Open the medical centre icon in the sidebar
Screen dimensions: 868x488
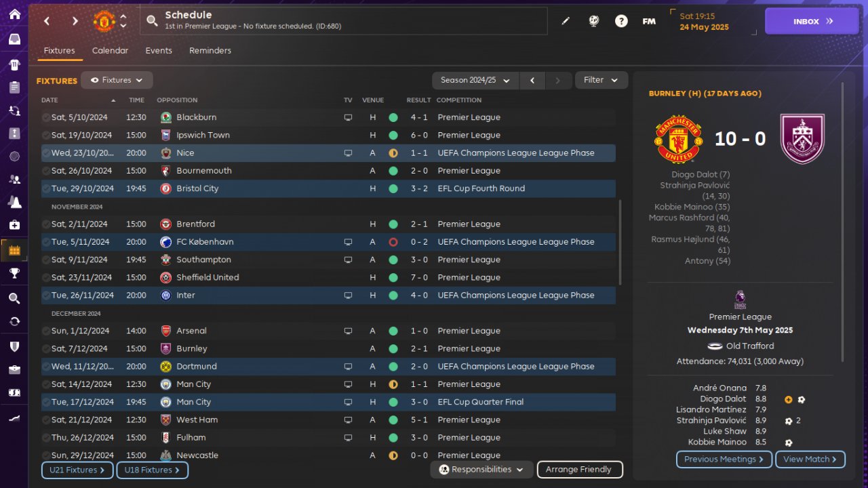[14, 224]
